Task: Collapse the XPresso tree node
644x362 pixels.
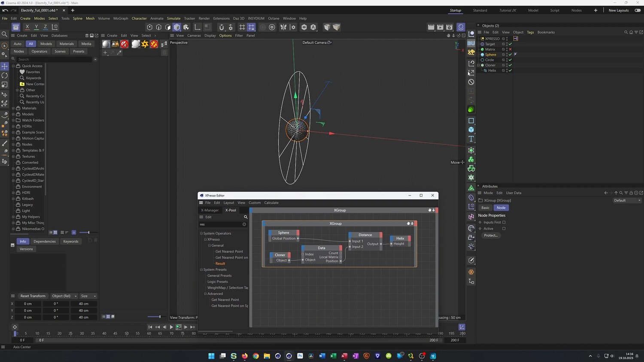Action: click(x=205, y=239)
